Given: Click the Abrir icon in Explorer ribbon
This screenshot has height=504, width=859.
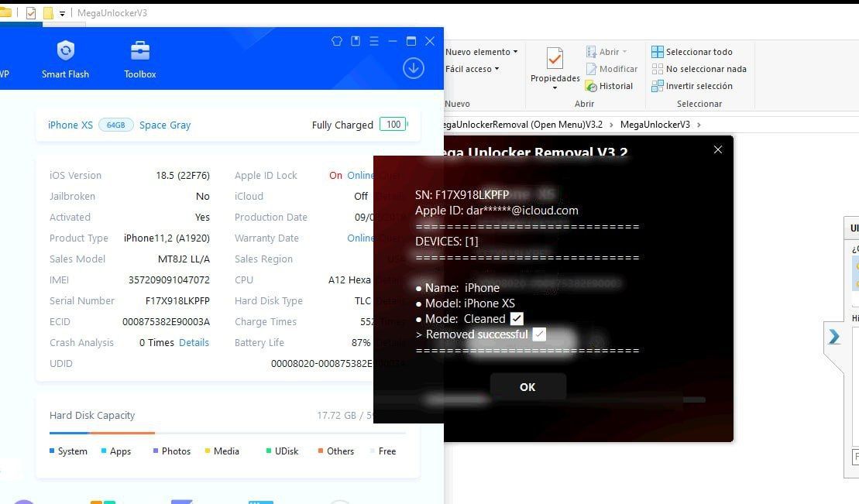Looking at the screenshot, I should click(x=591, y=52).
